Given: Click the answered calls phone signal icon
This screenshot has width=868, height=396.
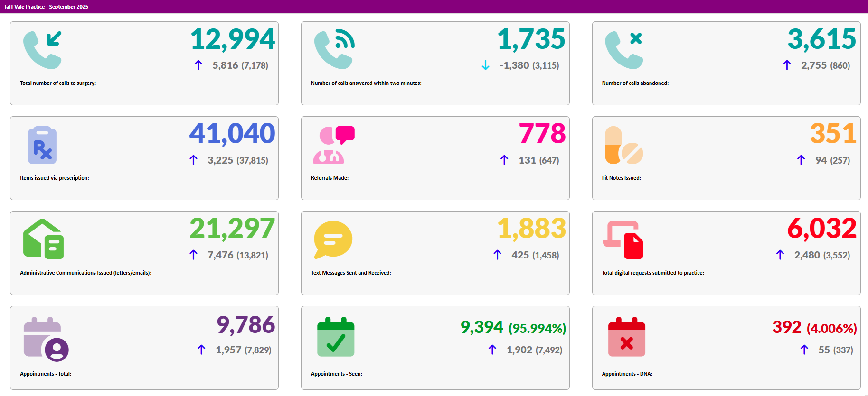Looking at the screenshot, I should (334, 50).
